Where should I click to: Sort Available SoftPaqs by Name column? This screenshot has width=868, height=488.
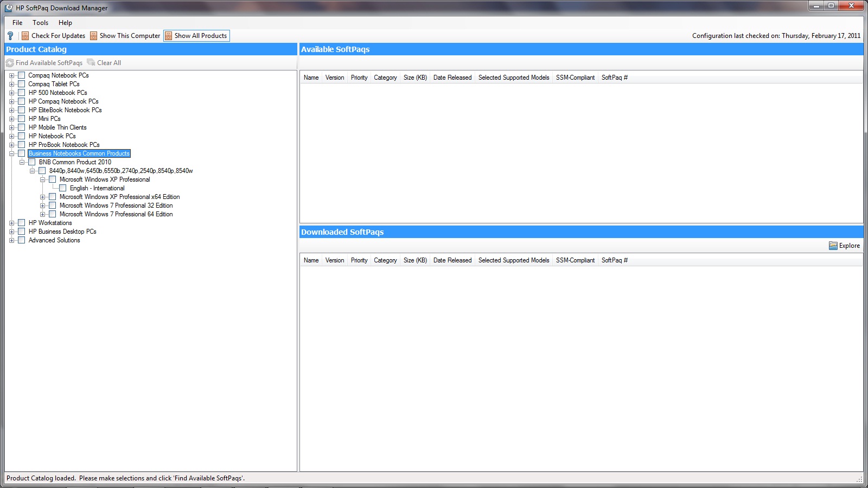click(x=311, y=78)
